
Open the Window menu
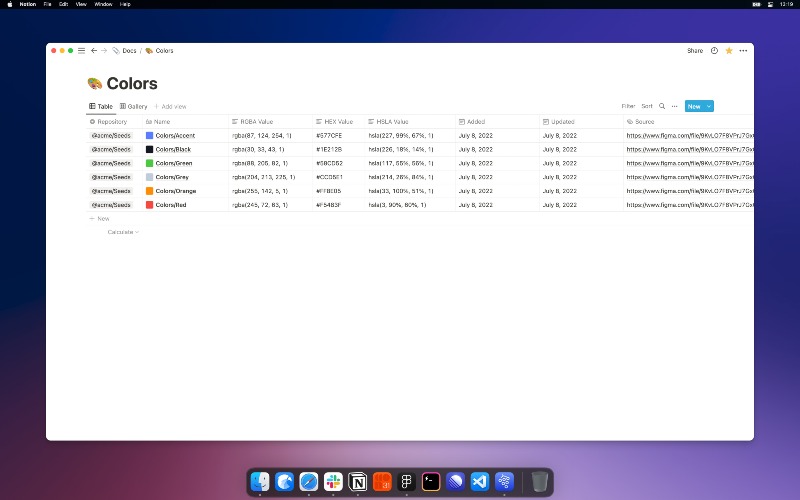pos(103,4)
